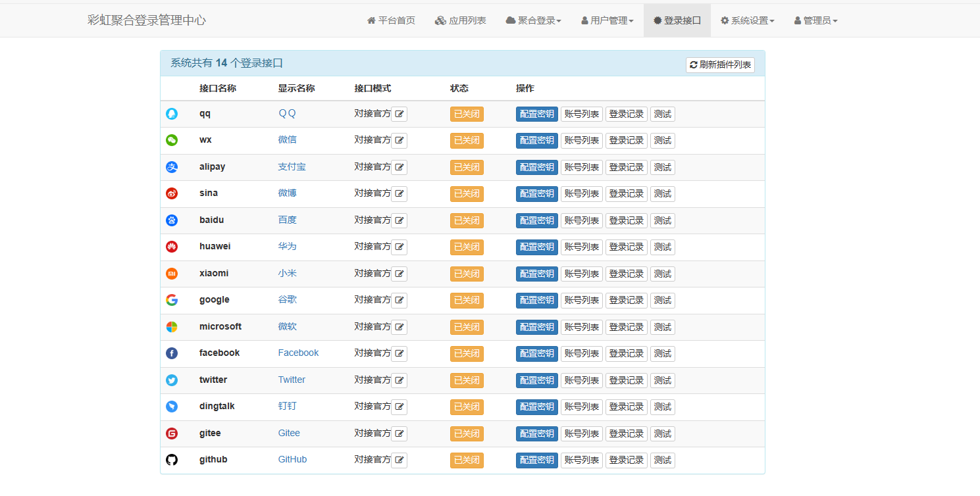Open 应用列表 in navbar
Screen dimensions: 980x496
[x=461, y=20]
